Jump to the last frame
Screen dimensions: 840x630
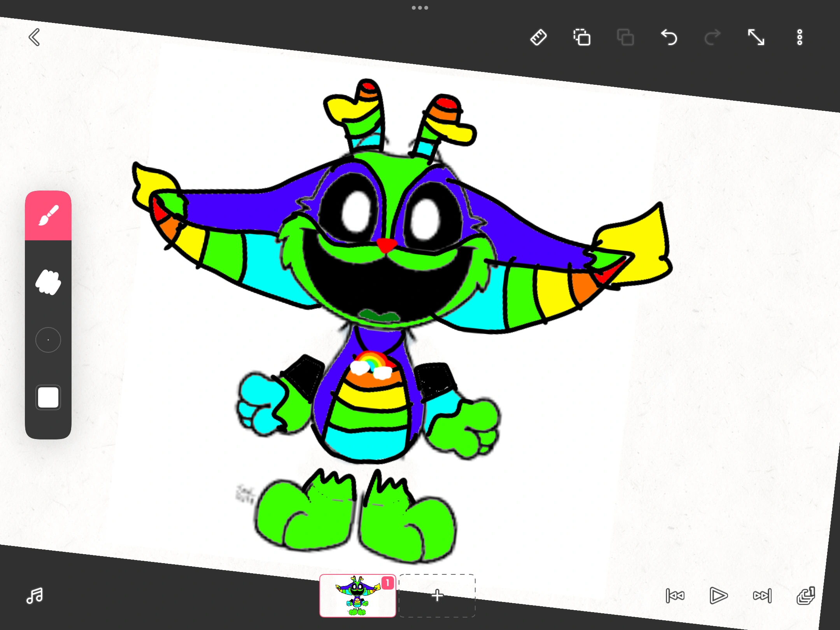(762, 596)
